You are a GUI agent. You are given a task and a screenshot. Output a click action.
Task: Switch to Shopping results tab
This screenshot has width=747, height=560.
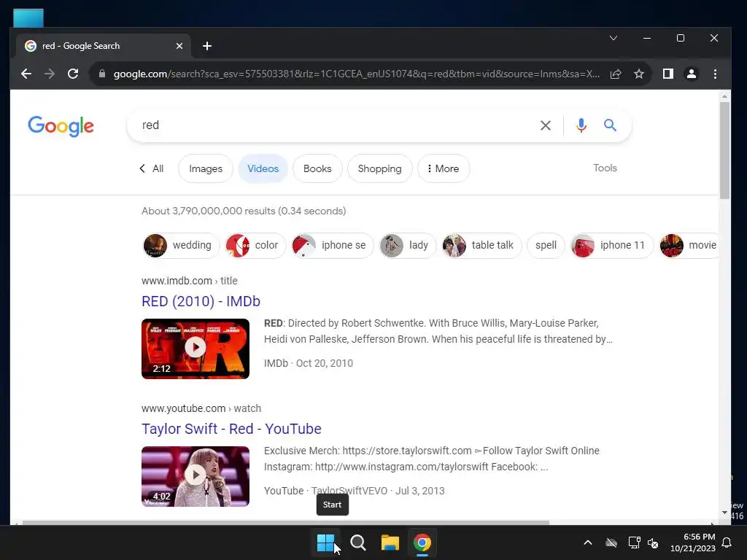pos(379,168)
